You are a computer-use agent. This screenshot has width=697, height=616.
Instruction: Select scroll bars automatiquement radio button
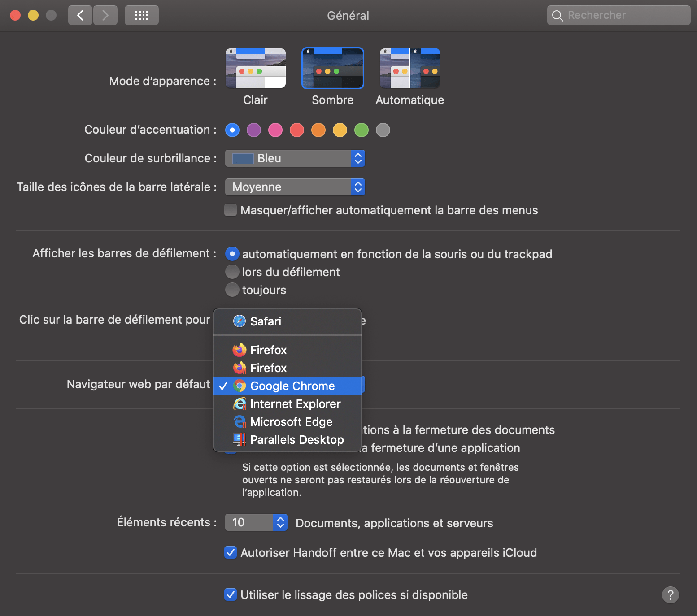tap(232, 254)
